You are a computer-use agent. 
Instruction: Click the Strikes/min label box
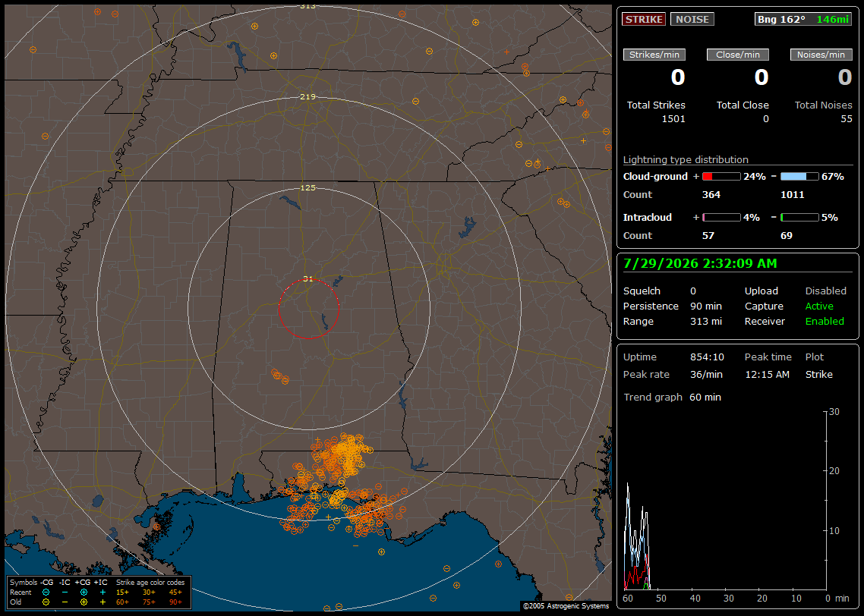coord(654,55)
